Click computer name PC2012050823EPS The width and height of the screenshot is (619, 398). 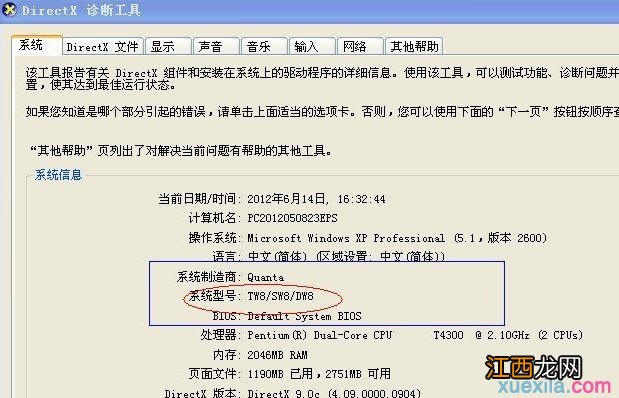[292, 218]
